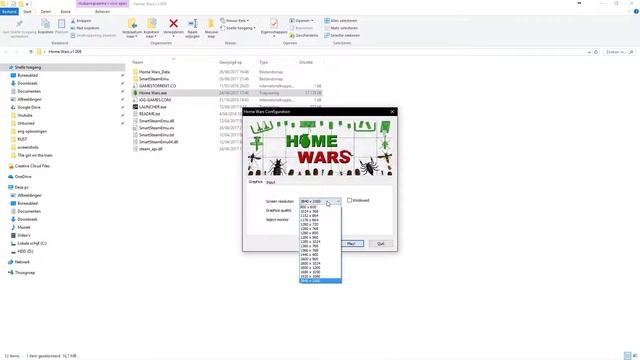This screenshot has height=360, width=640.
Task: Open Muziek under Deze pc
Action: [24, 227]
